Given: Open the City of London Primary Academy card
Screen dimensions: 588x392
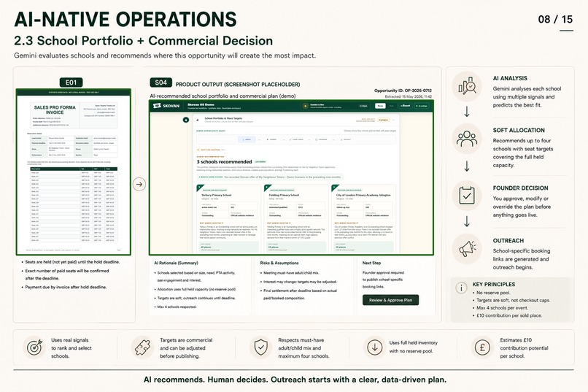Looking at the screenshot, I should (x=363, y=218).
